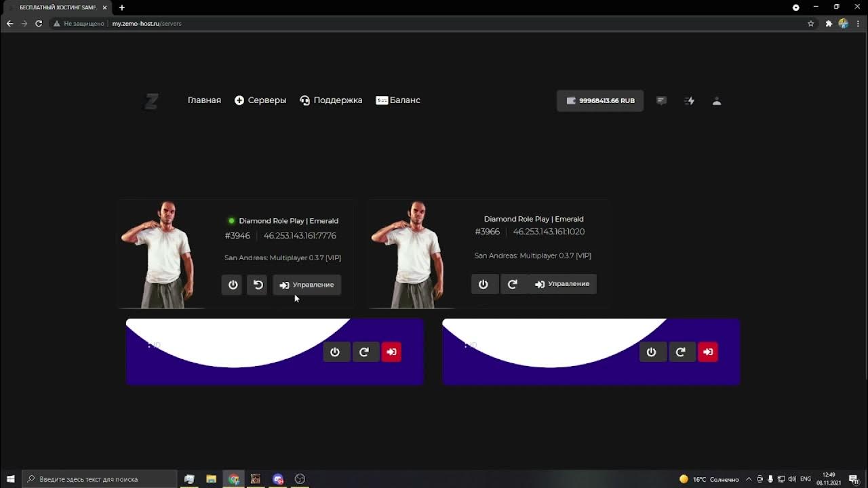
Task: Click the Chrome taskbar icon
Action: coord(234,479)
